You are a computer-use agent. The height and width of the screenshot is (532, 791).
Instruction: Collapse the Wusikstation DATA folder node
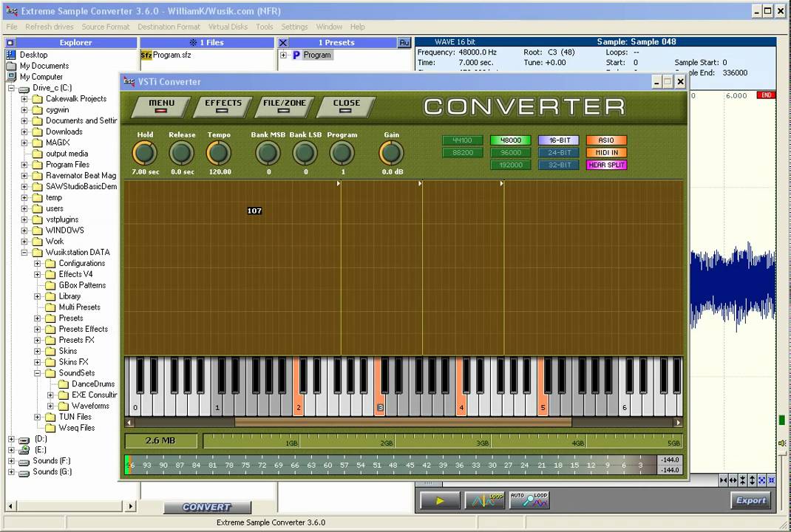click(24, 252)
